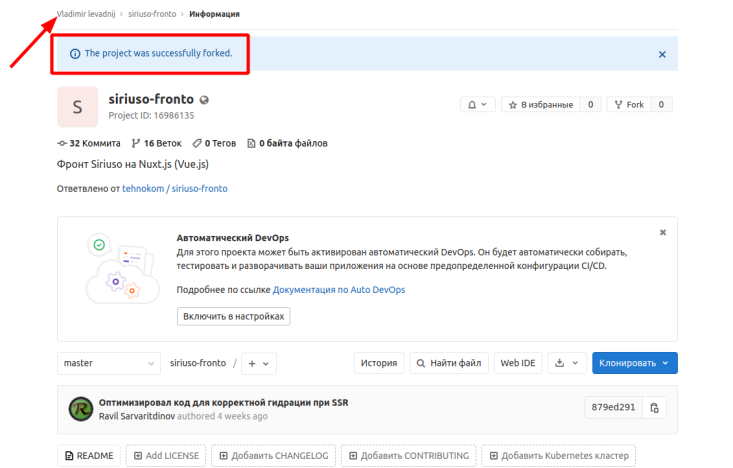Open the plus add-file dropdown
733x468 pixels.
[x=259, y=364]
